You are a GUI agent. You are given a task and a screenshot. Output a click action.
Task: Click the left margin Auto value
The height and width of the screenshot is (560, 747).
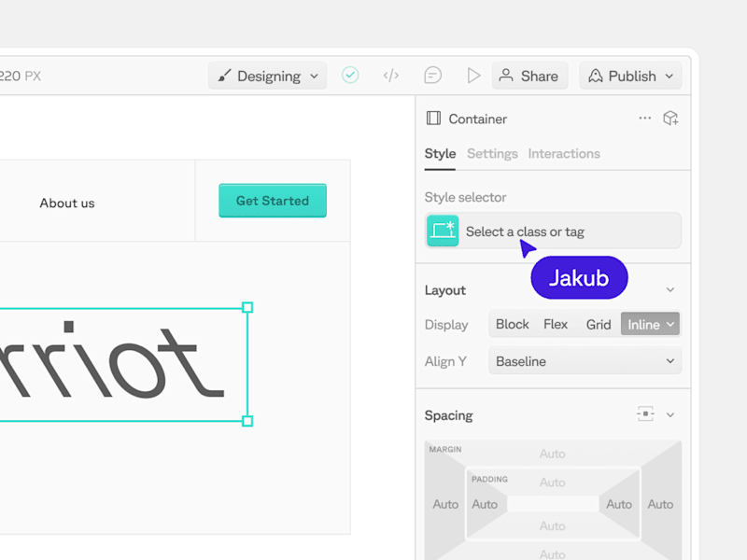coord(445,504)
